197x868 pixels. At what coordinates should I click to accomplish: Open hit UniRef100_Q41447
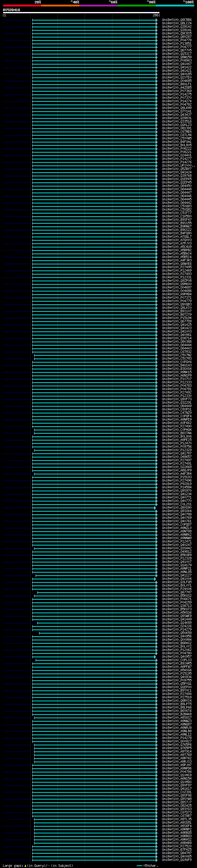(176, 64)
